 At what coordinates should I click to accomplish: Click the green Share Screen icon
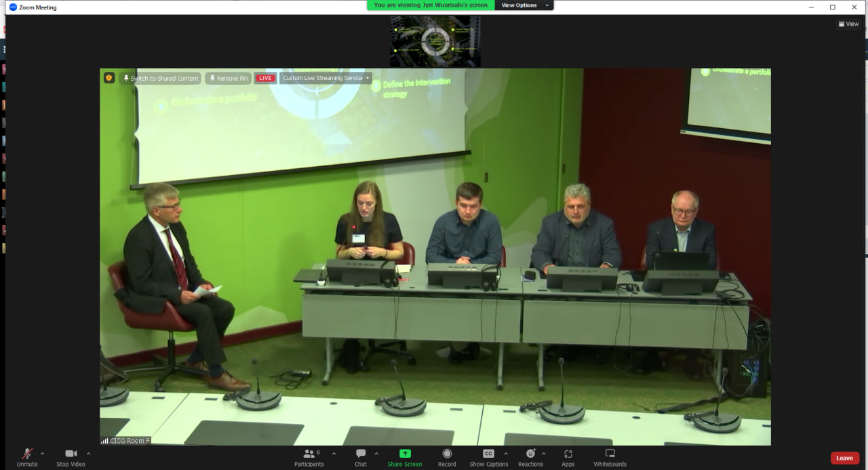[x=405, y=454]
